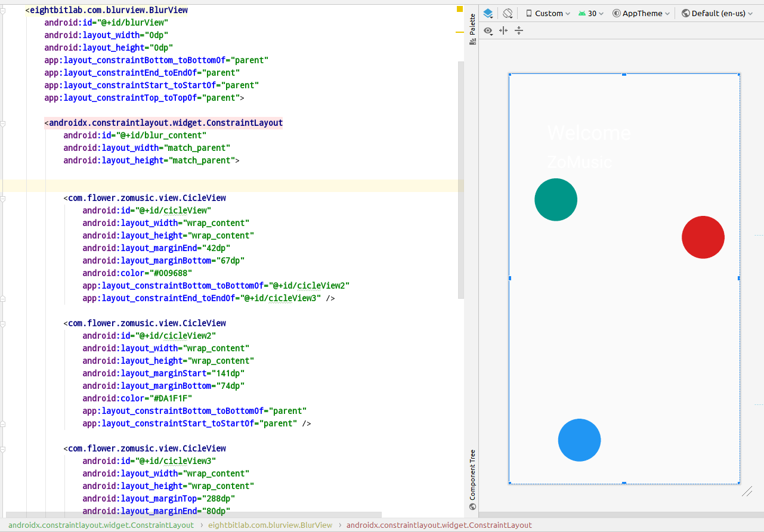
Task: Open the API level 30 dropdown
Action: point(592,13)
